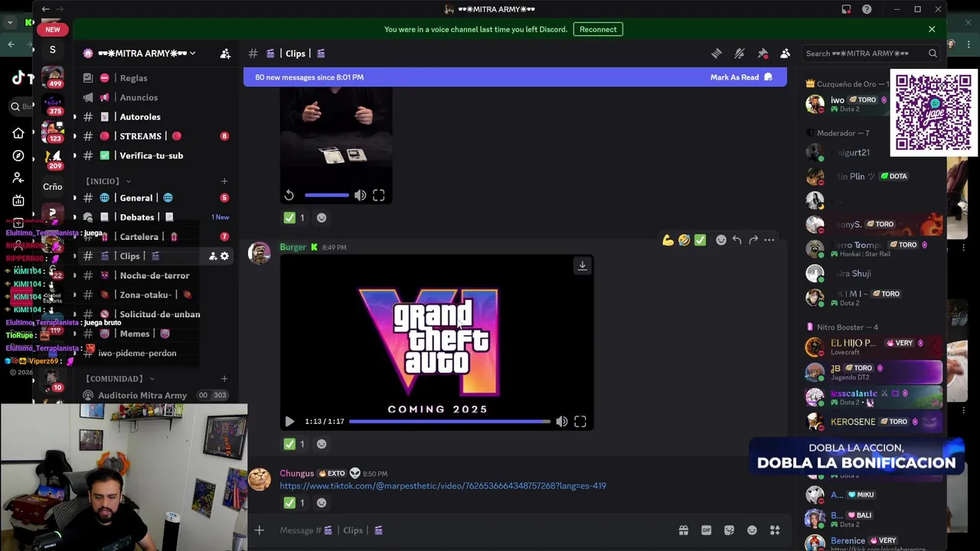Image resolution: width=980 pixels, height=551 pixels.
Task: Replay the upper video clip
Action: (289, 195)
